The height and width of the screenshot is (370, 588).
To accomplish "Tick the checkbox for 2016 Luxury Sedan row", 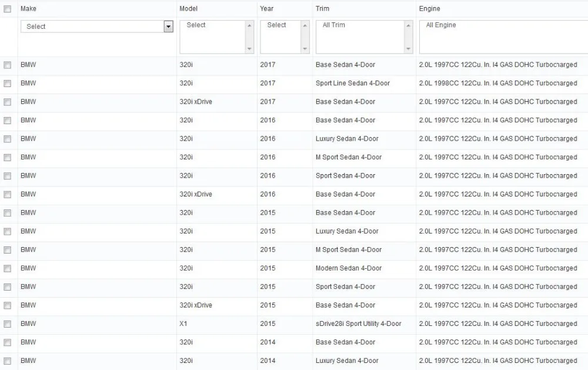I will point(7,139).
